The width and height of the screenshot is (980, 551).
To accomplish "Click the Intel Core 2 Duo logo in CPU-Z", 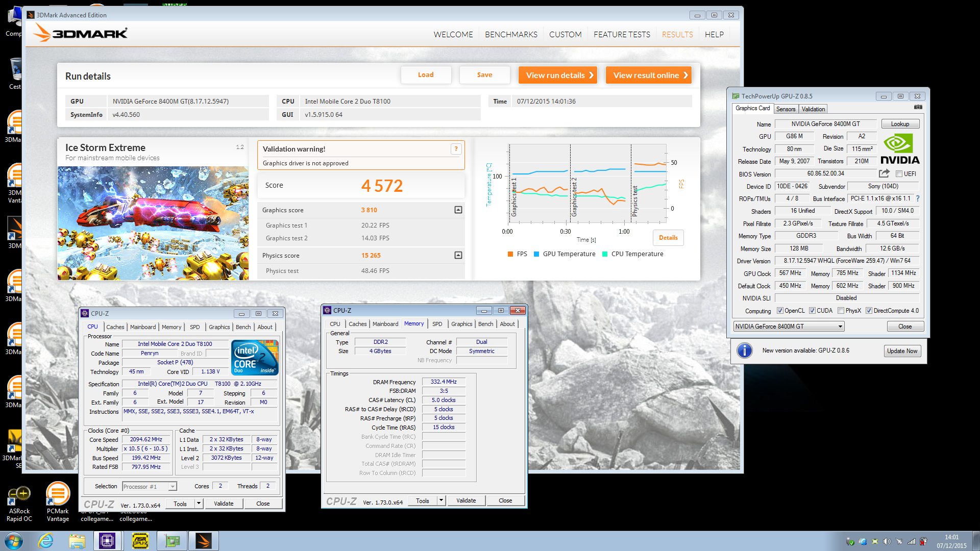I will pos(255,357).
